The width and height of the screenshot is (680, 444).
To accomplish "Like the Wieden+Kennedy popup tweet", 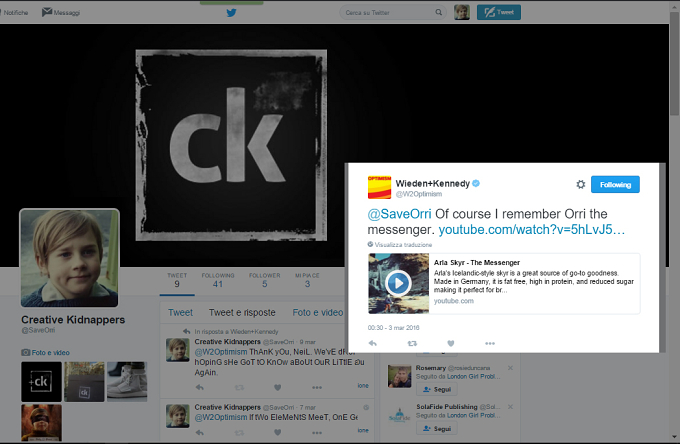I will pos(451,343).
